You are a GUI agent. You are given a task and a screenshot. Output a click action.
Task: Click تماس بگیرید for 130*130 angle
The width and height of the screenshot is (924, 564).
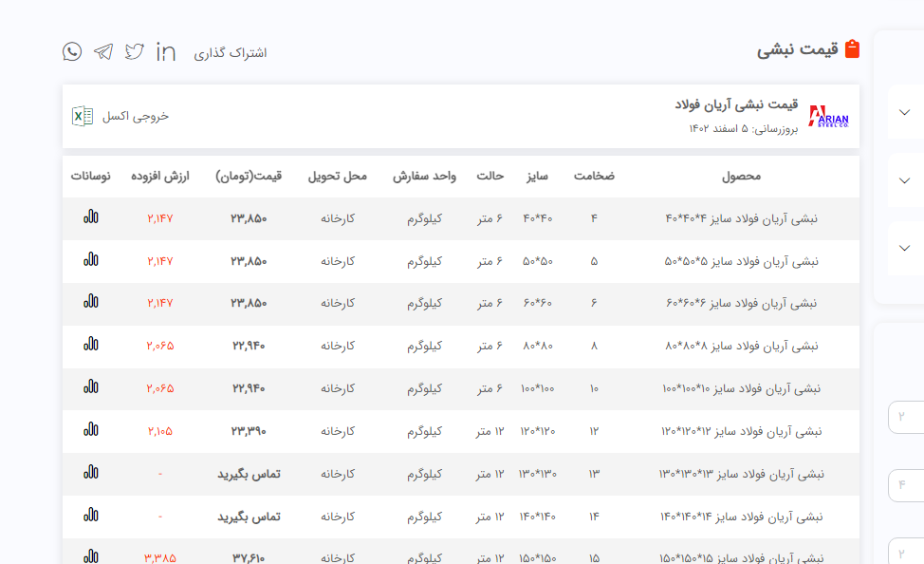pos(249,473)
